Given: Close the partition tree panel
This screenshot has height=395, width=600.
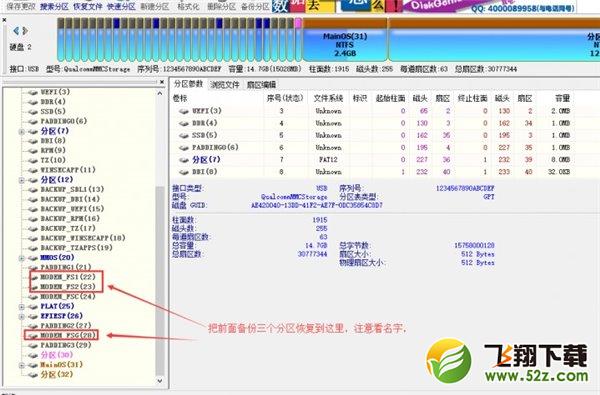Looking at the screenshot, I should coord(162,82).
